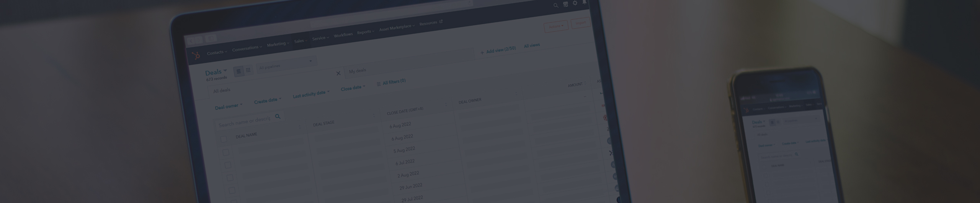Check the first deal row checkbox

[x=226, y=152]
